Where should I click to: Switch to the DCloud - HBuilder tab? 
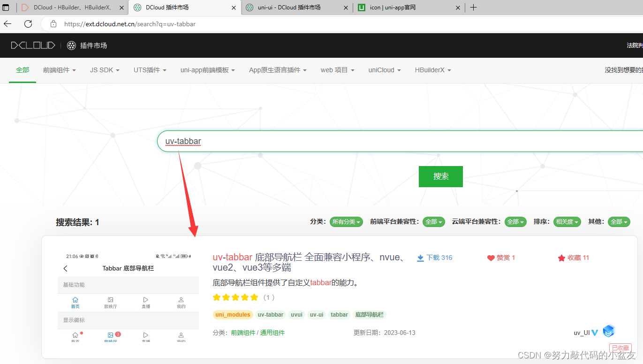pos(73,8)
